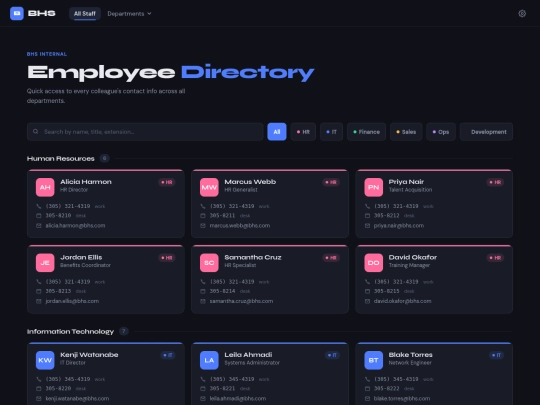Click Priya Nair's PN avatar
Image resolution: width=540 pixels, height=405 pixels.
[374, 187]
